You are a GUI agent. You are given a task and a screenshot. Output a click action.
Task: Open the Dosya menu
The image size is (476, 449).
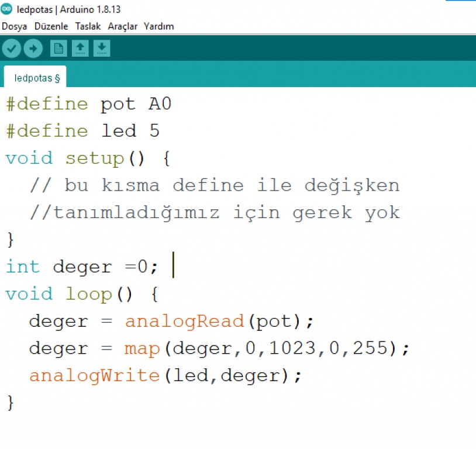[x=14, y=26]
